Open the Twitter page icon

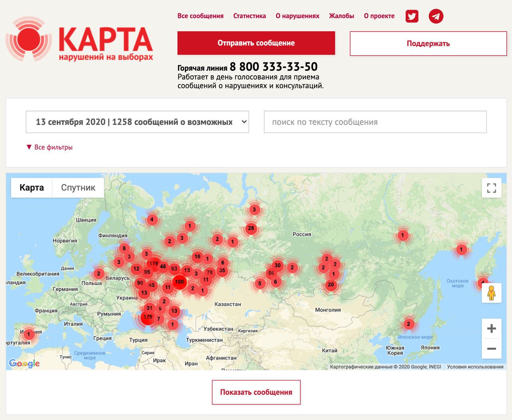412,16
